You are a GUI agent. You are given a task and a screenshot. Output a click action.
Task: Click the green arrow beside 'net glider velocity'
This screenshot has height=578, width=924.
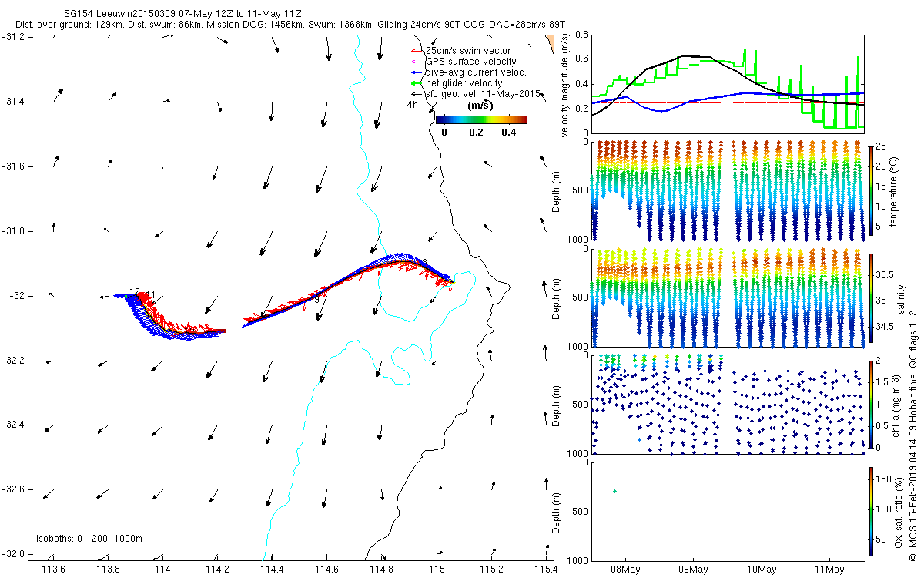tap(417, 83)
